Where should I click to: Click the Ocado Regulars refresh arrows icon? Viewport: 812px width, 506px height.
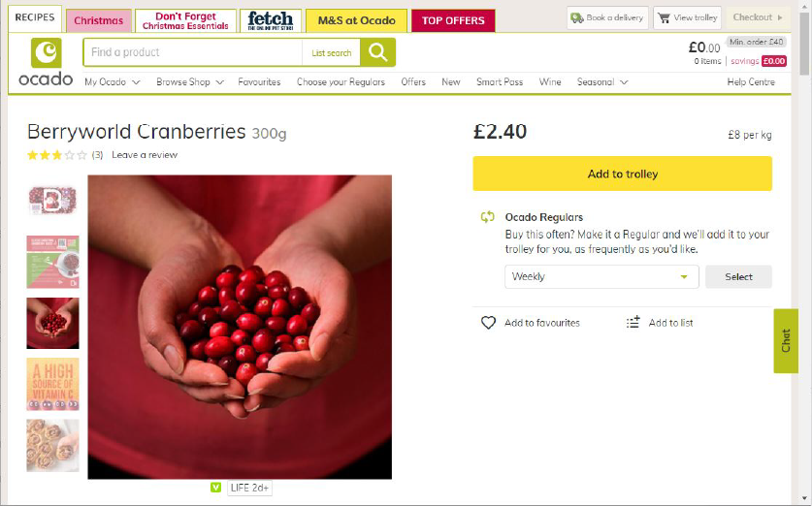(x=487, y=217)
